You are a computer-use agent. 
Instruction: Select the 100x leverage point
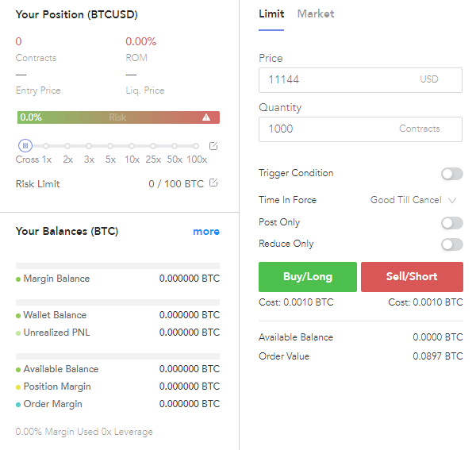pyautogui.click(x=196, y=146)
